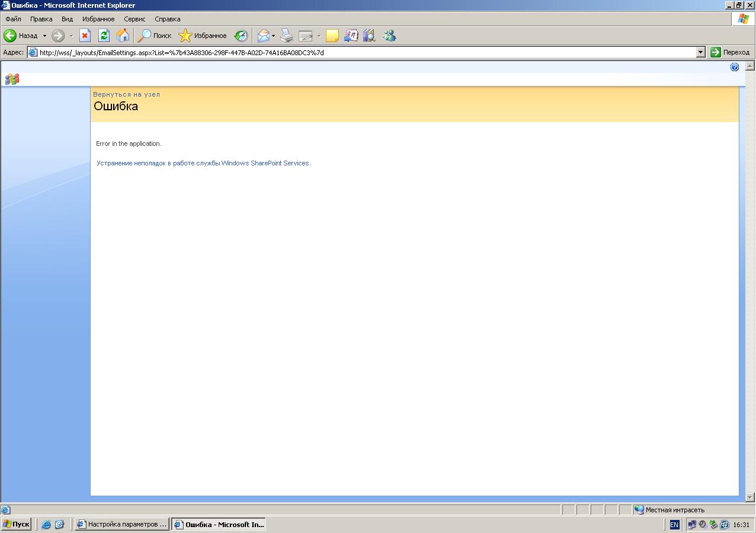Viewport: 756px width, 533px height.
Task: Launch Outlook Express from Quick Launch
Action: coord(59,525)
